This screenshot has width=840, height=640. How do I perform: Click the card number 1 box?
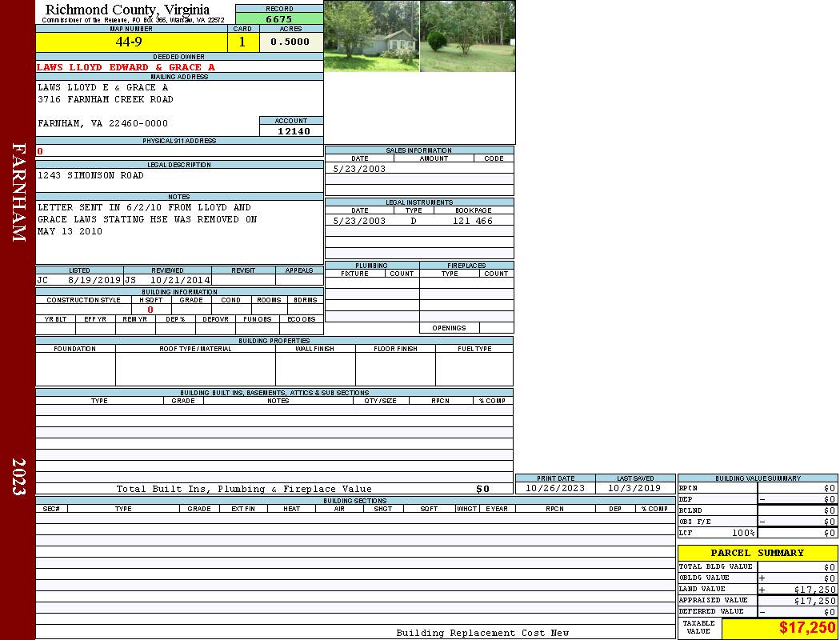click(x=242, y=42)
